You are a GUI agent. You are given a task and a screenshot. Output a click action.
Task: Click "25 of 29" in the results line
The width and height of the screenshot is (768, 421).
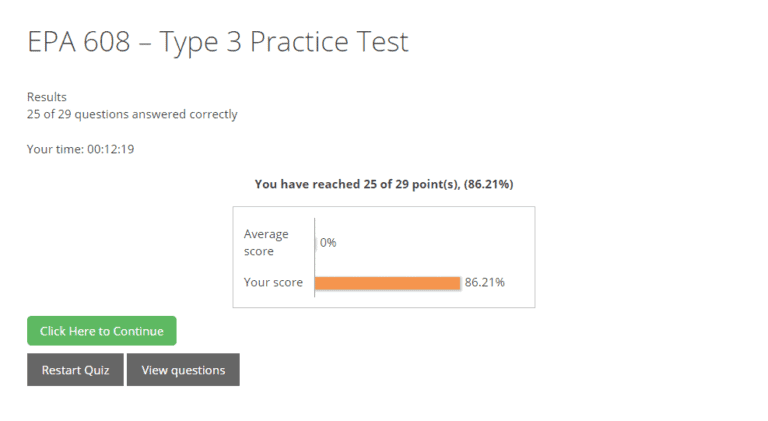pos(48,114)
